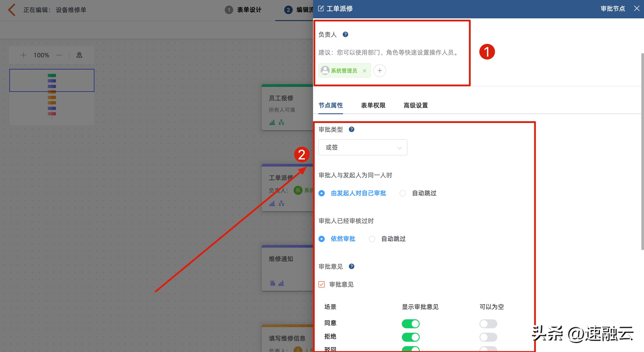Click the locate/position icon in zoom toolbar
This screenshot has height=352, width=644.
click(x=79, y=55)
